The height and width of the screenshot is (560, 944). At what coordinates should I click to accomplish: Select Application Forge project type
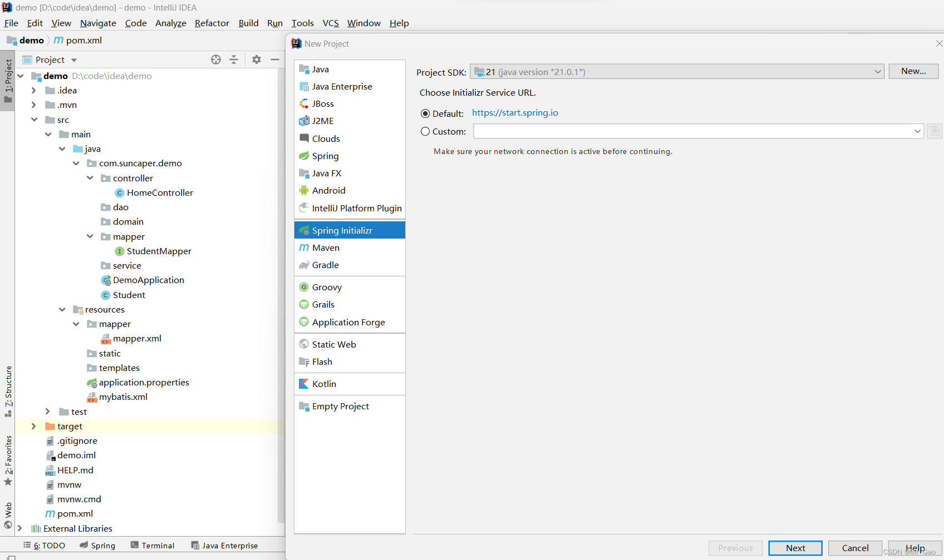[x=350, y=322]
